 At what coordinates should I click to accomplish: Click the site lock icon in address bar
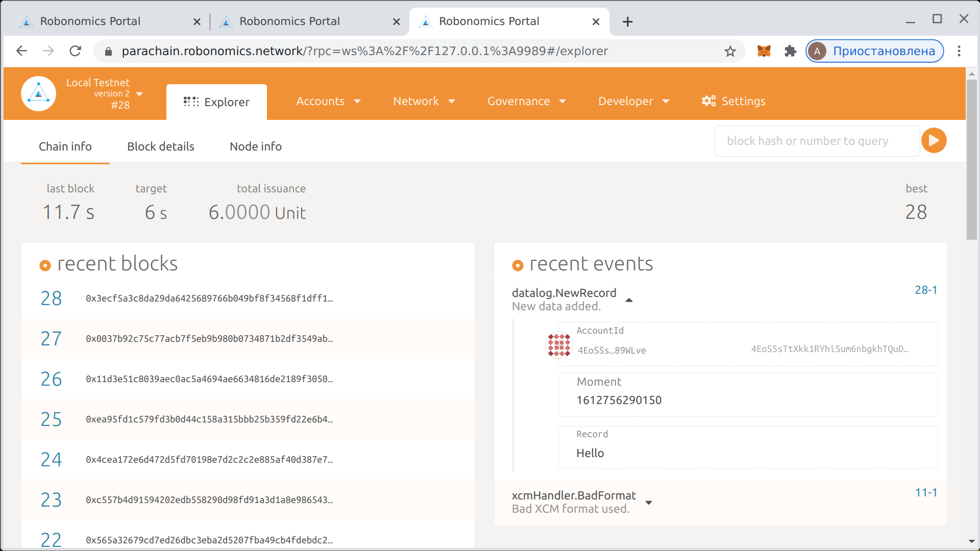point(108,51)
